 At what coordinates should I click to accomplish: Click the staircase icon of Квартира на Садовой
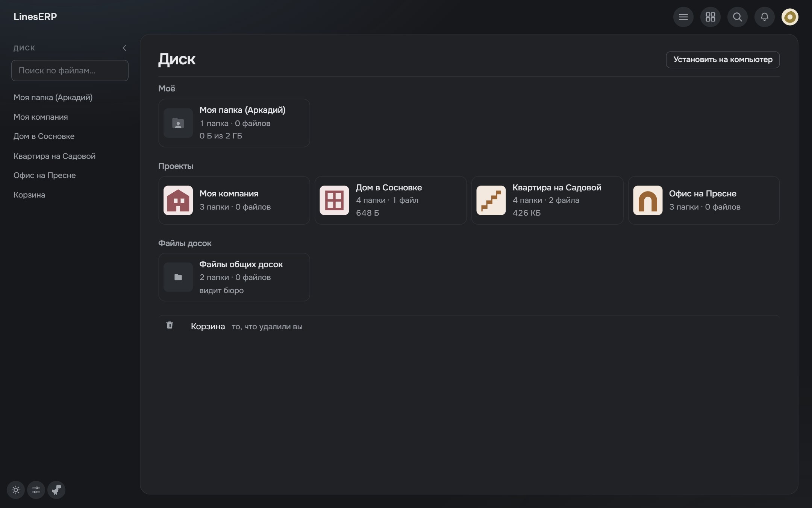491,200
